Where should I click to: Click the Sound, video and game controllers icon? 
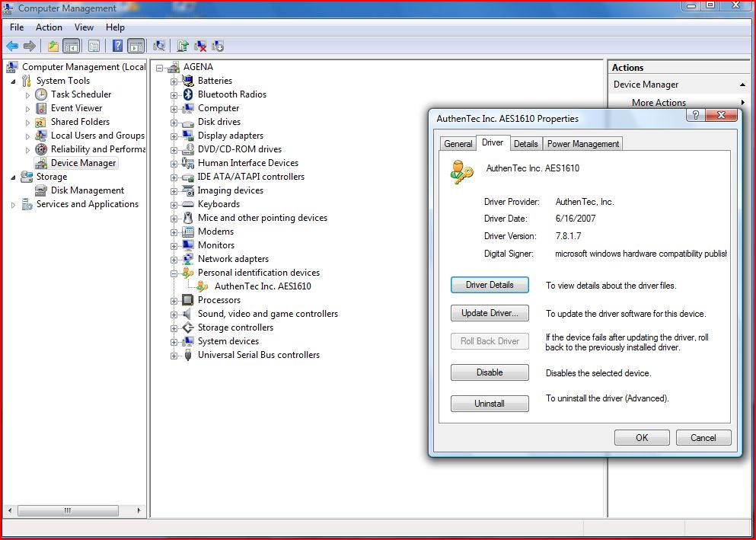click(188, 314)
